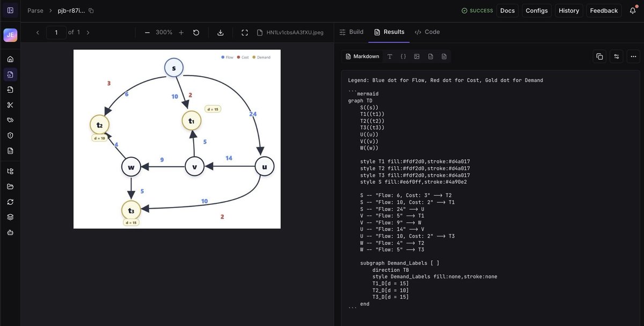Select the scissors icon in sidebar
This screenshot has height=326, width=644.
coord(10,105)
